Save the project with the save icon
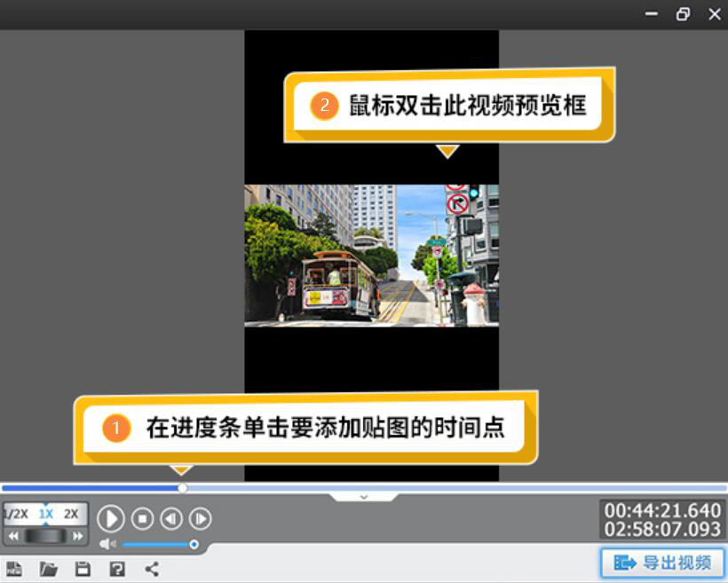728x583 pixels. pyautogui.click(x=83, y=570)
